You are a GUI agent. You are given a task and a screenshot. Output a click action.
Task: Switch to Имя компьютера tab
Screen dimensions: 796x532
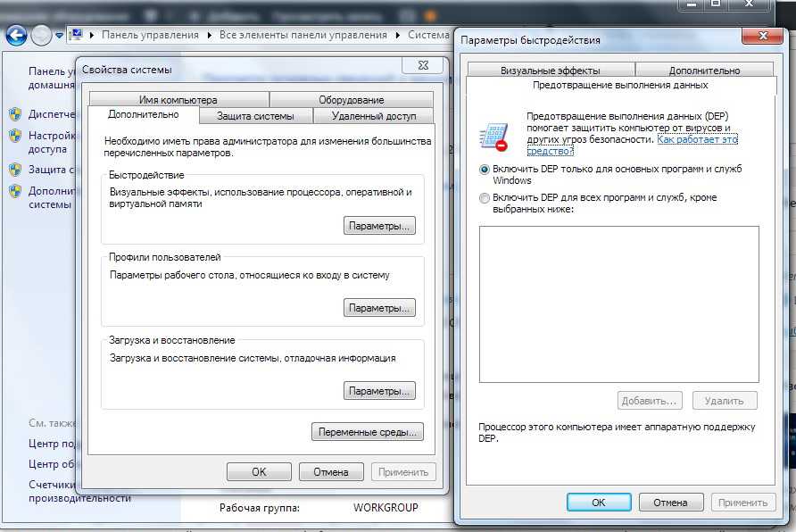click(x=178, y=99)
